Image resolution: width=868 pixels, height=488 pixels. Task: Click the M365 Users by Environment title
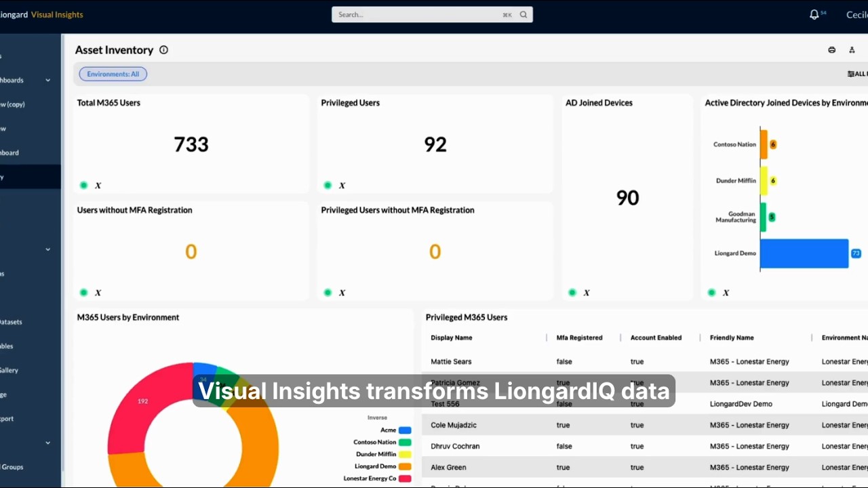128,317
